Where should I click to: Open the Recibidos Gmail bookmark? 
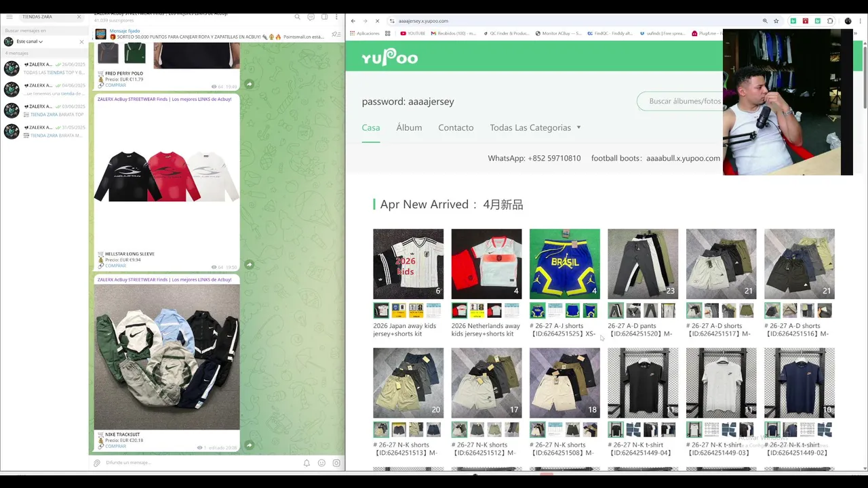tap(454, 33)
